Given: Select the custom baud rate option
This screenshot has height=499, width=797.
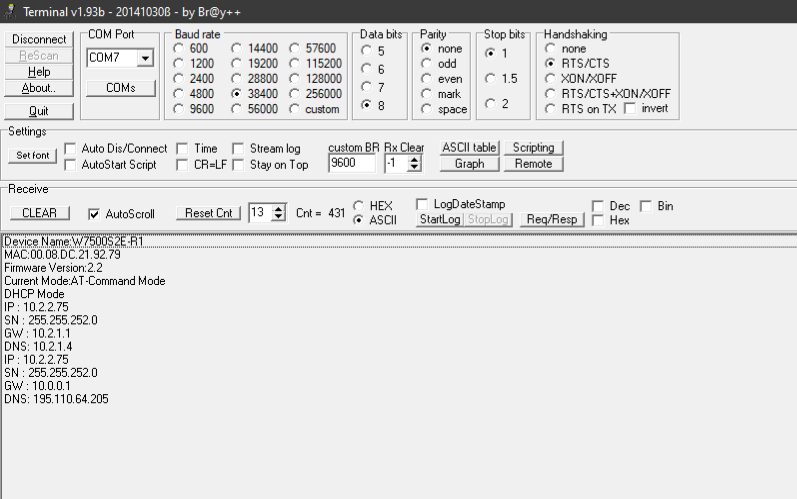Looking at the screenshot, I should [x=294, y=109].
